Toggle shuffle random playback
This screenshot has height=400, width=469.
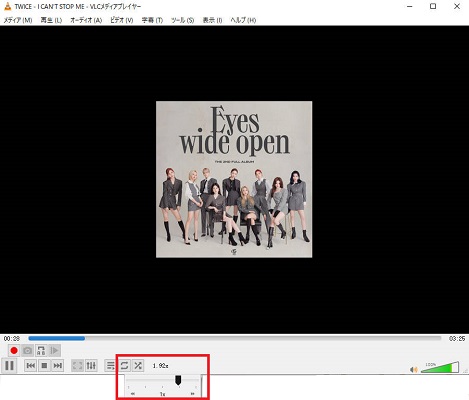pos(138,366)
